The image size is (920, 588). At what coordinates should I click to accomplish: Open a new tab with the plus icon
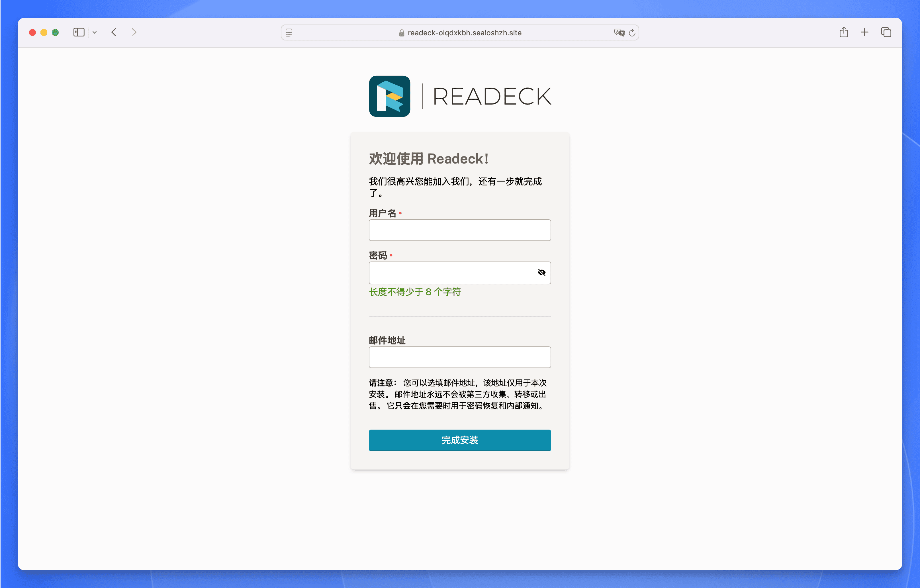[x=864, y=32]
